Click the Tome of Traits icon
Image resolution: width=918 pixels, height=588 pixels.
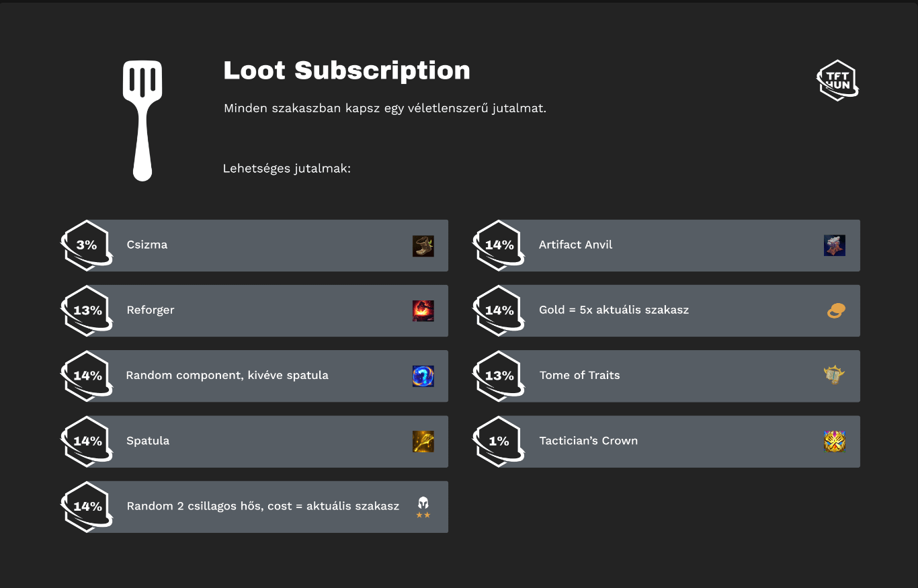point(835,376)
